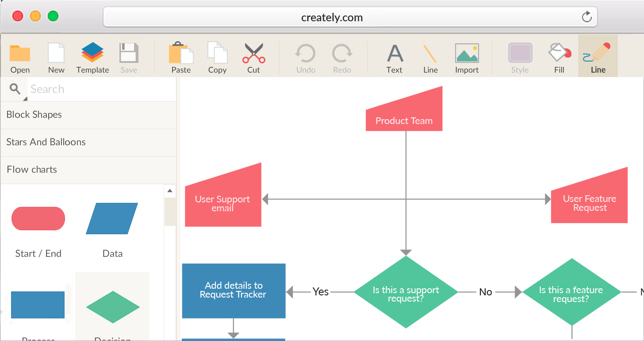Image resolution: width=644 pixels, height=341 pixels.
Task: Collapse the Flow charts category
Action: coord(88,170)
